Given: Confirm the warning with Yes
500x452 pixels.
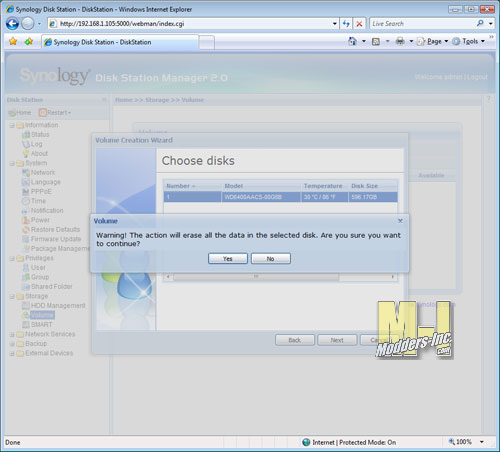Looking at the screenshot, I should [x=228, y=259].
